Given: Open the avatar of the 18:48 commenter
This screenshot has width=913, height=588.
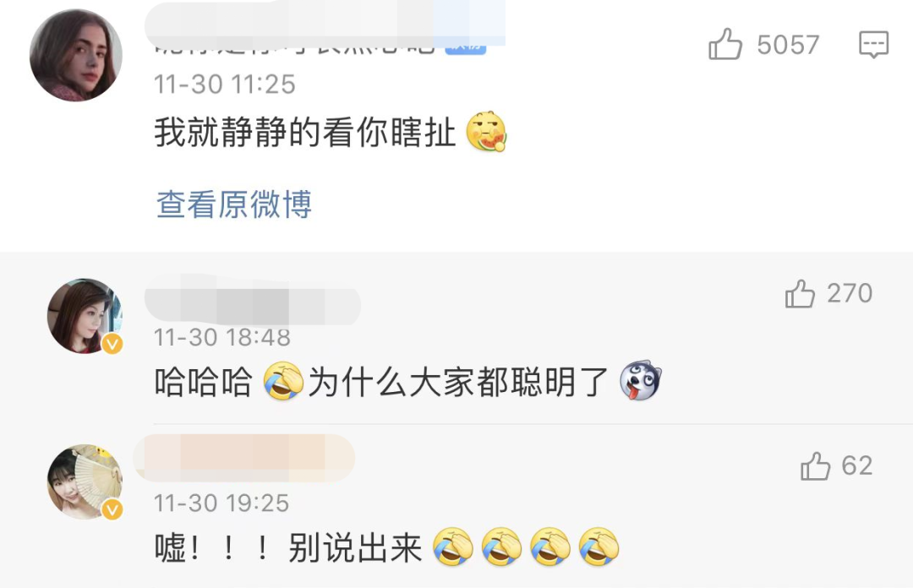Looking at the screenshot, I should (x=85, y=316).
